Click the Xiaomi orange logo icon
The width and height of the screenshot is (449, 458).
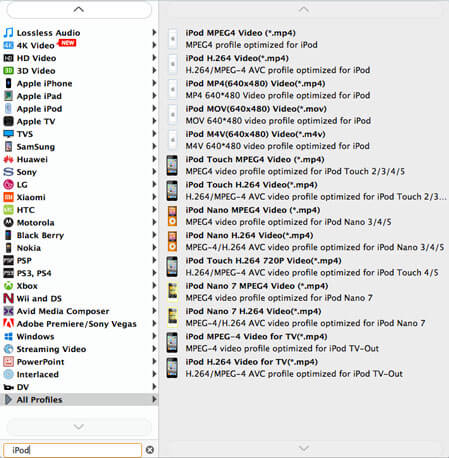pos(8,197)
